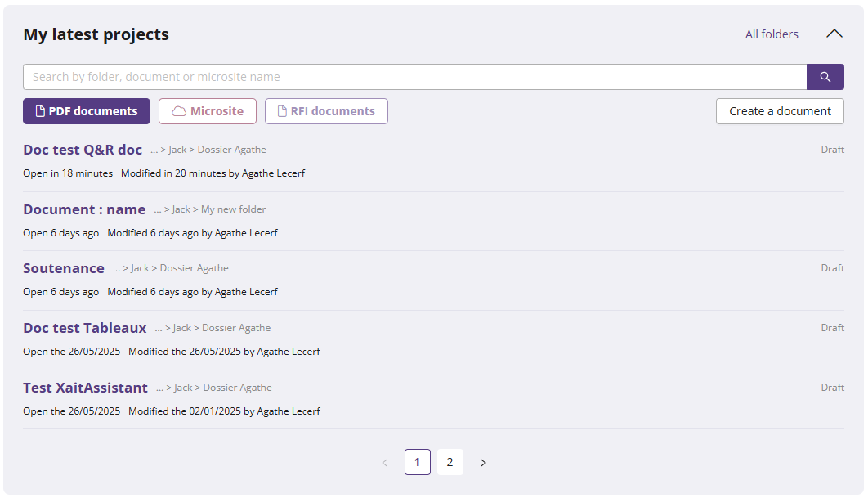Screen dimensions: 868x498
Task: Go to pagination page 2
Action: click(450, 462)
